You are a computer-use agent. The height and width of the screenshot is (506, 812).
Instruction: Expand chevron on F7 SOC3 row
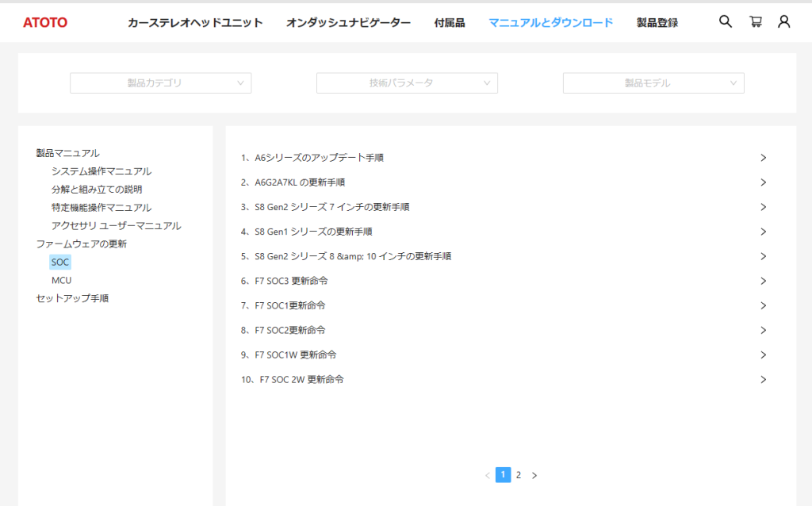764,281
